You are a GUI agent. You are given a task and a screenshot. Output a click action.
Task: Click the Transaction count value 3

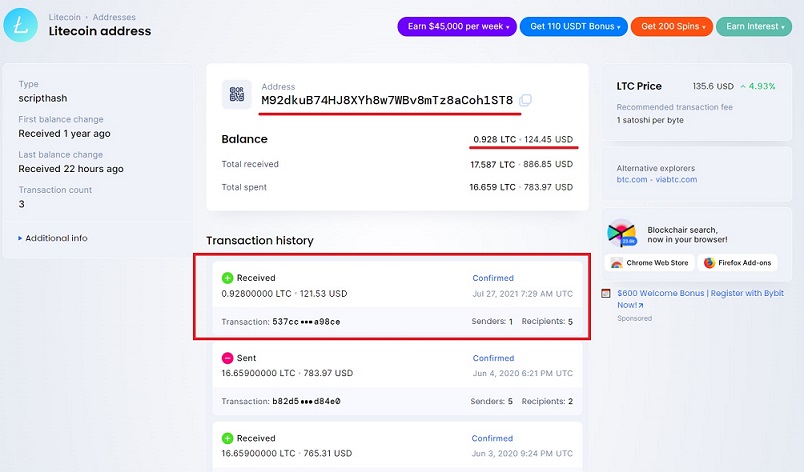(x=22, y=204)
